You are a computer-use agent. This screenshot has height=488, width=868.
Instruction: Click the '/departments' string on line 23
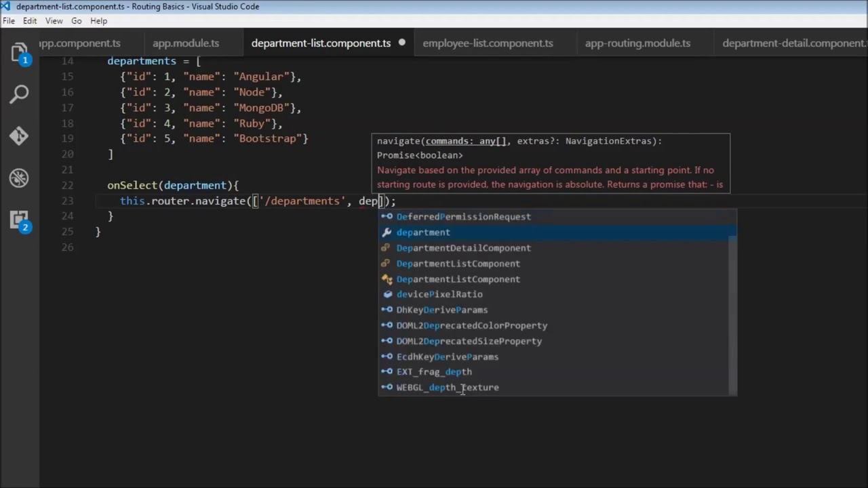pos(302,201)
